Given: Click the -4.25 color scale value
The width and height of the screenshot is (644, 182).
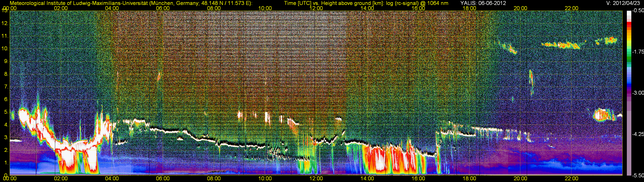Looking at the screenshot, I should click(638, 134).
